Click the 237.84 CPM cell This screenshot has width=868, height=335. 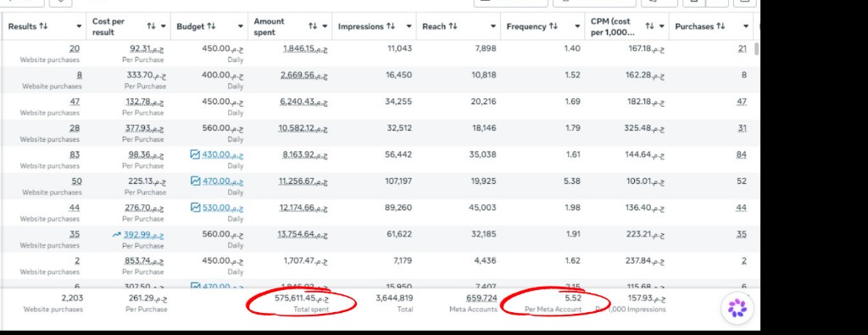click(645, 261)
